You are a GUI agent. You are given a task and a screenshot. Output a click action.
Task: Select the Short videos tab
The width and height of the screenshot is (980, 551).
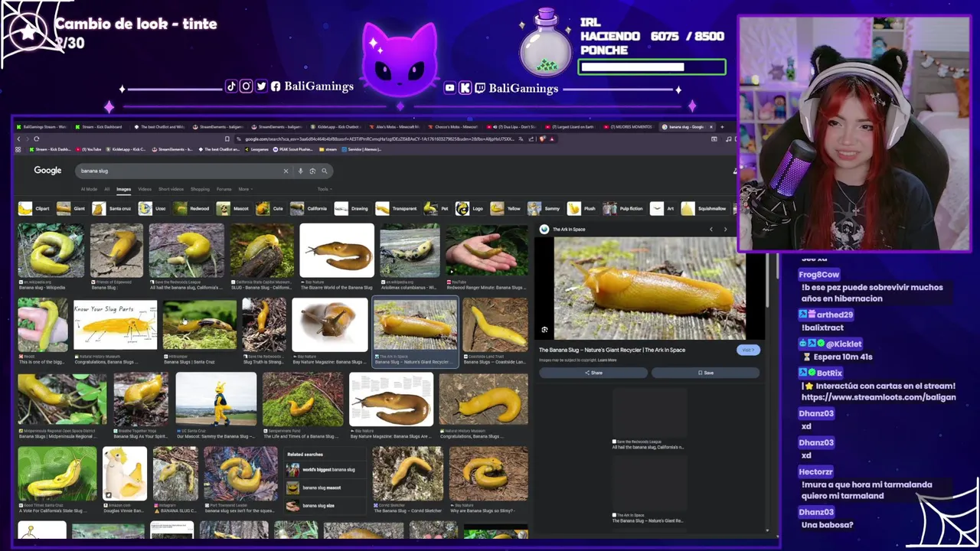pyautogui.click(x=171, y=189)
